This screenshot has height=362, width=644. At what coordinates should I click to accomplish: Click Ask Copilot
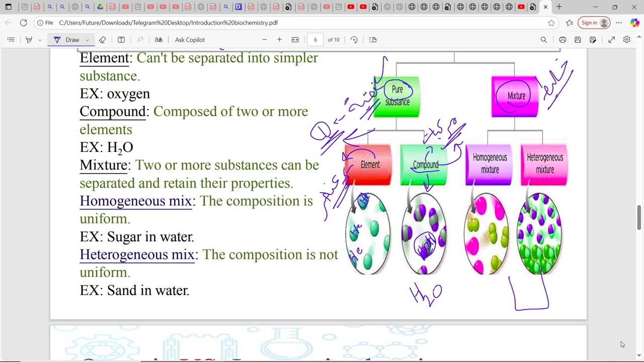(190, 40)
